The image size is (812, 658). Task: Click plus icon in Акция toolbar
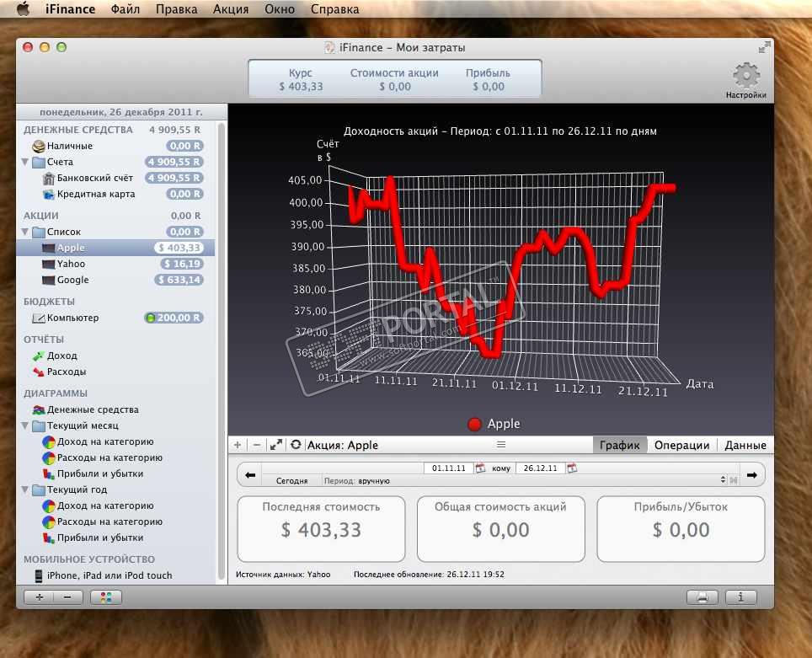tap(238, 445)
